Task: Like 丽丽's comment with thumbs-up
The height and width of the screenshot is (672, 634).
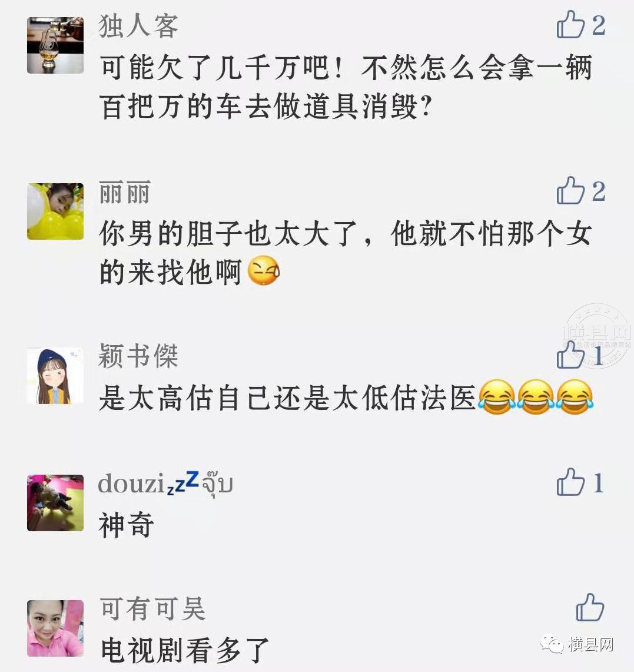Action: tap(570, 191)
